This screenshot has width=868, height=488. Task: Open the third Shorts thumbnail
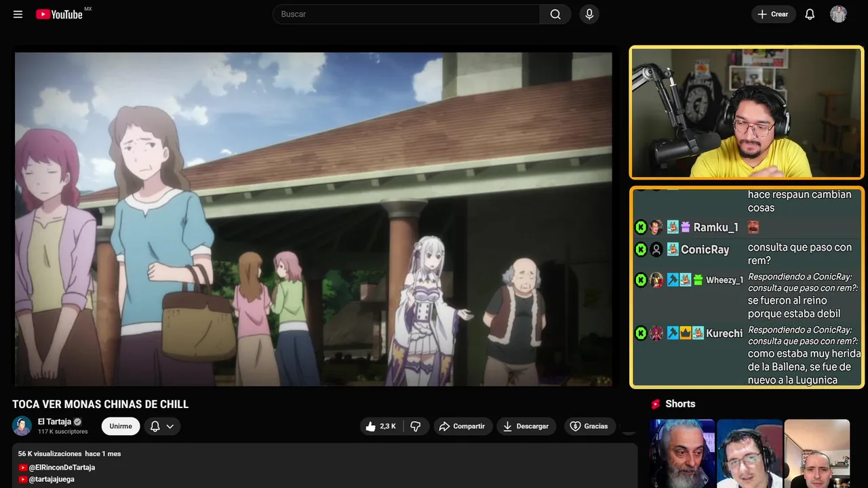pos(816,453)
